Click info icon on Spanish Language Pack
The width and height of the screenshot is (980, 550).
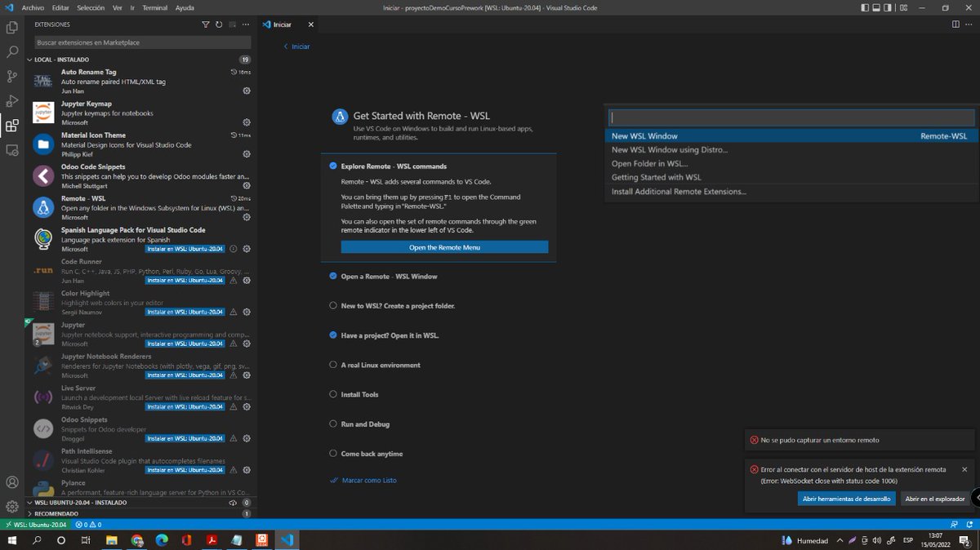click(x=234, y=249)
